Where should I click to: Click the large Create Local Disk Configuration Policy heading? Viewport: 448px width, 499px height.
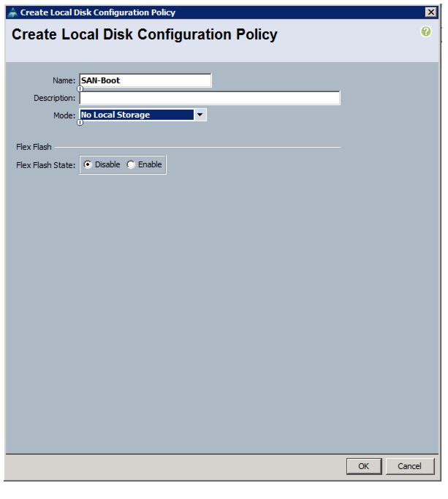[x=145, y=34]
